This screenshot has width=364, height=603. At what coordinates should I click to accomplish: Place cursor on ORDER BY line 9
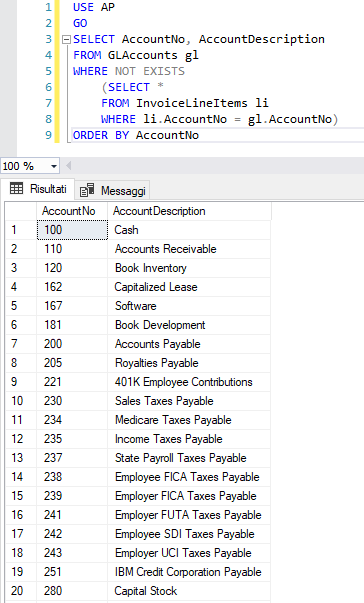[136, 135]
